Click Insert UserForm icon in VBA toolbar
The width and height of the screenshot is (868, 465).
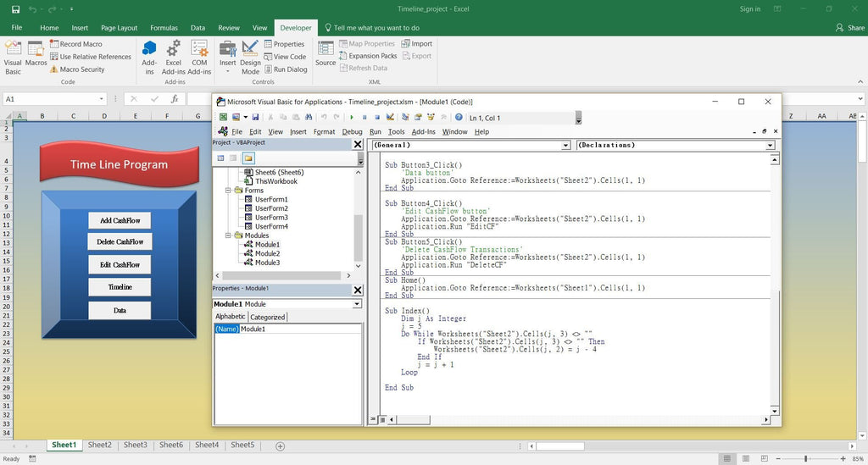[x=236, y=117]
